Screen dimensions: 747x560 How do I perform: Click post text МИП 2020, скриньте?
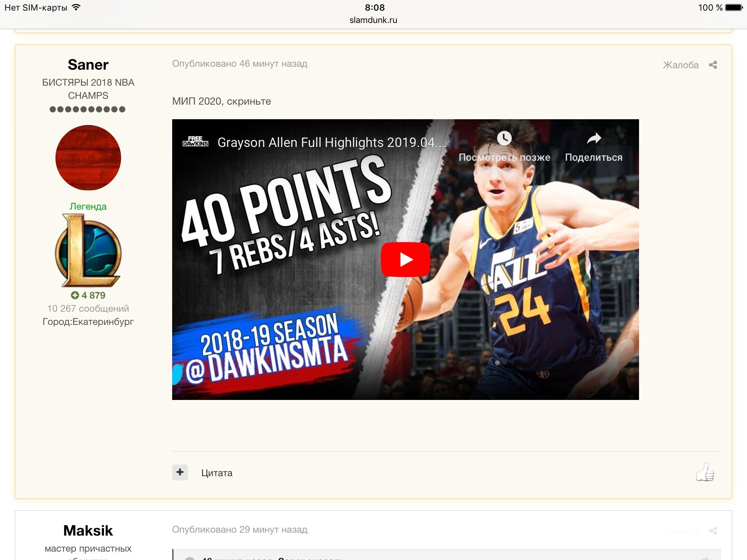(221, 101)
